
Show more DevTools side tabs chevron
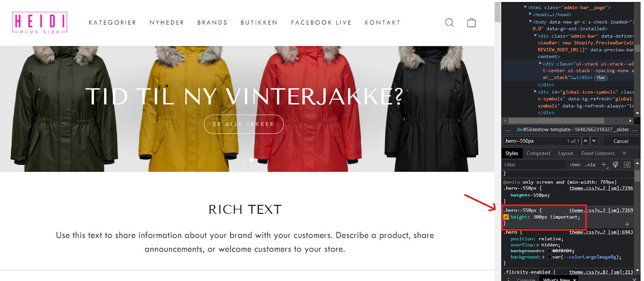pos(624,153)
